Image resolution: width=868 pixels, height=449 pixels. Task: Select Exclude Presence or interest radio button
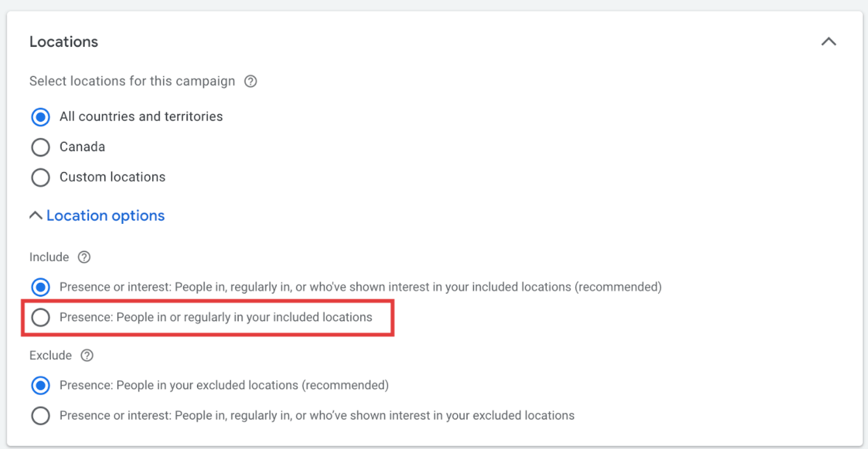tap(40, 415)
